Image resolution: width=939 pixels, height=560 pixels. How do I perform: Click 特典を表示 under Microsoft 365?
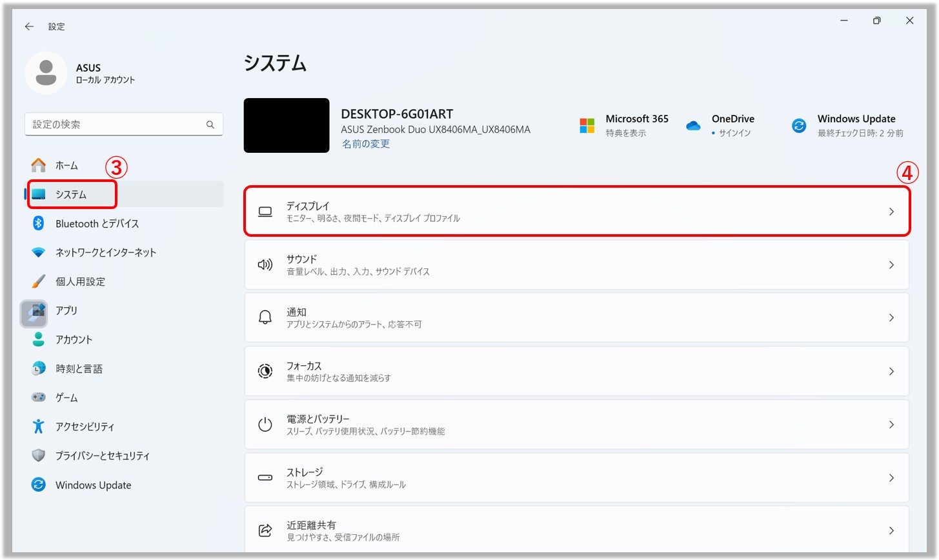[625, 133]
